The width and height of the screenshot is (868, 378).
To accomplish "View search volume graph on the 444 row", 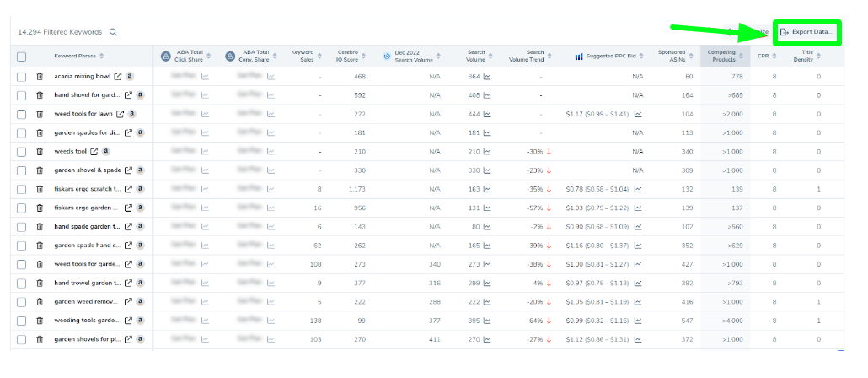I will point(487,114).
